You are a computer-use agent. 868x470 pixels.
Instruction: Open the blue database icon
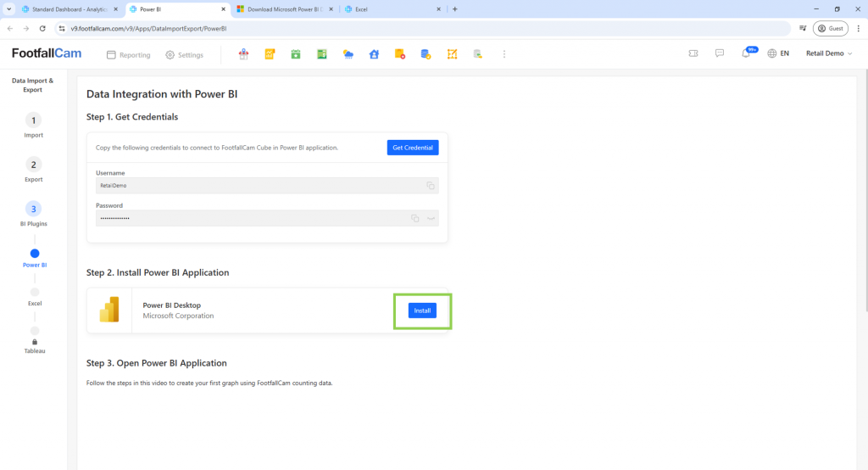click(x=426, y=53)
